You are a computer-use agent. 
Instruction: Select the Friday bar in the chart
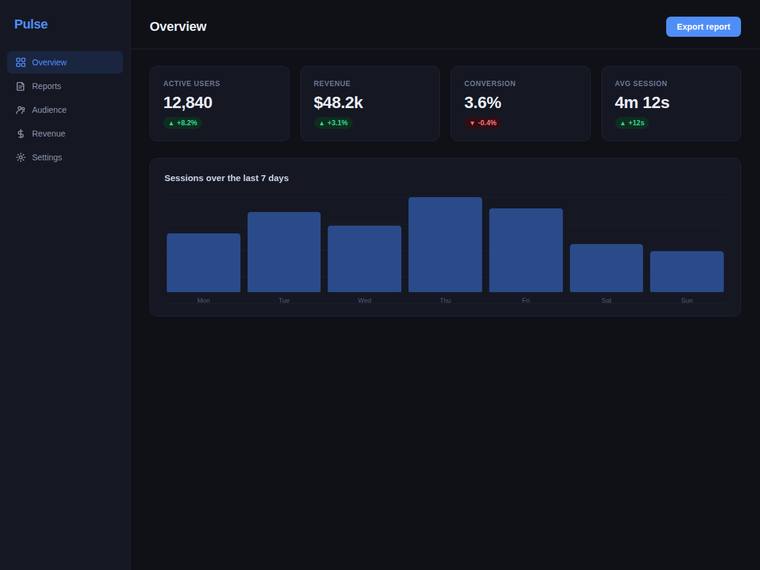[x=526, y=250]
